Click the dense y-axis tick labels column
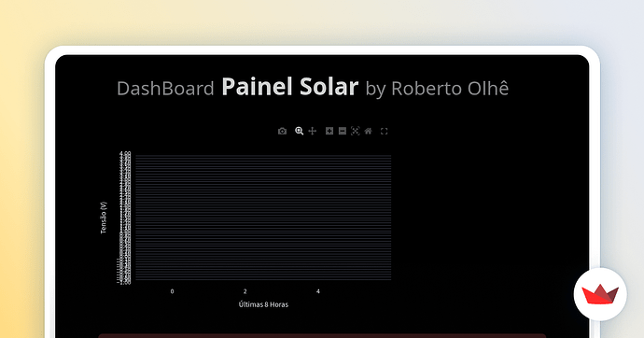The image size is (644, 338). [x=125, y=218]
